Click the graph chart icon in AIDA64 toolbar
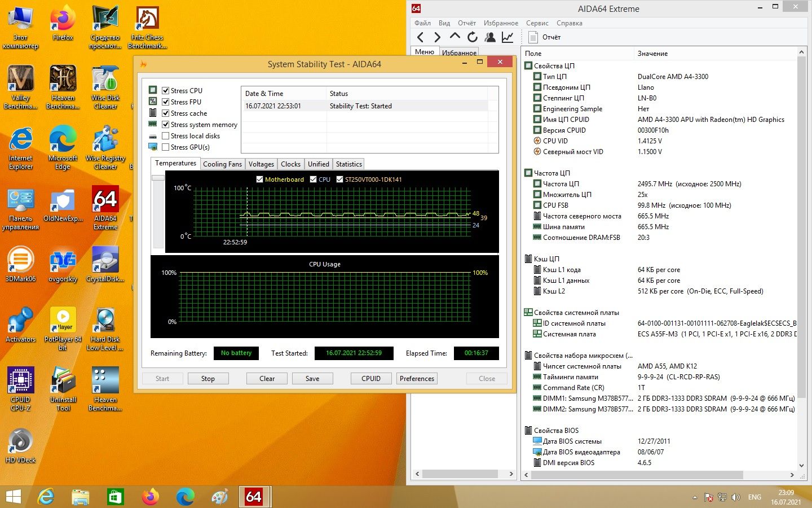The image size is (812, 508). coord(507,37)
